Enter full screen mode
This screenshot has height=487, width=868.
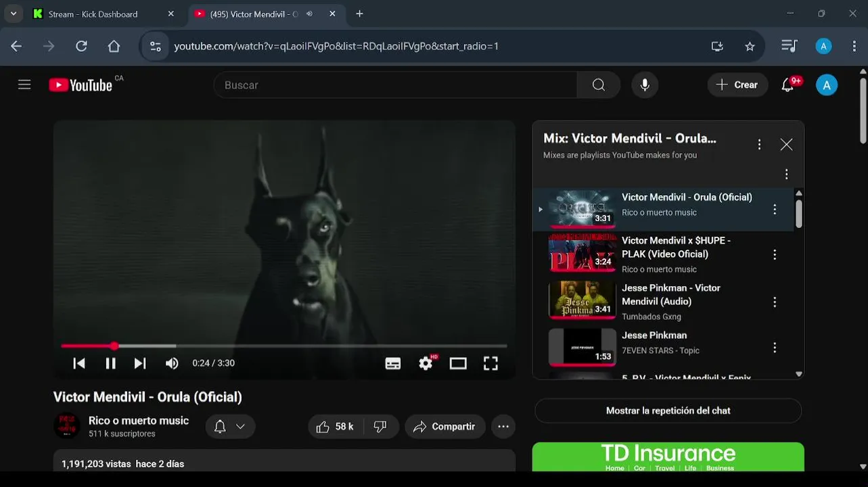490,363
